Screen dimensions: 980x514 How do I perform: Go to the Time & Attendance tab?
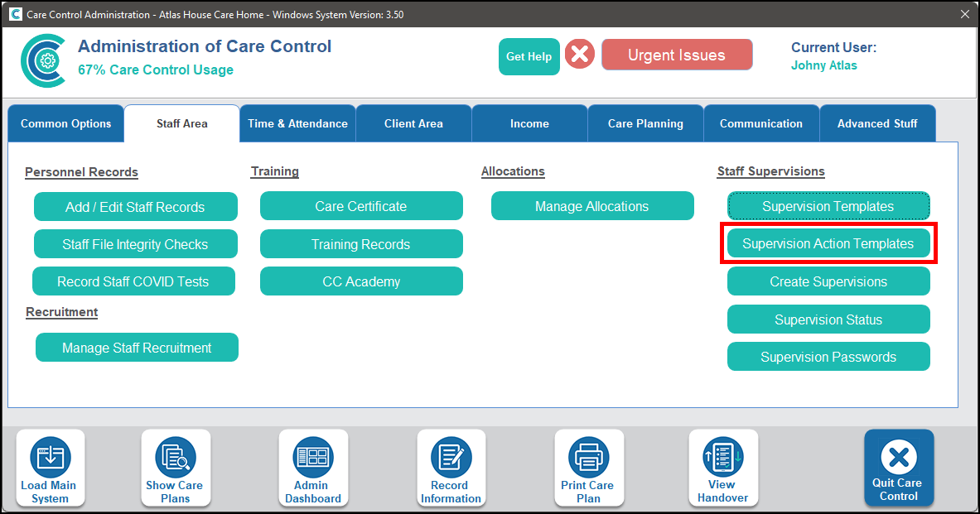pyautogui.click(x=297, y=124)
